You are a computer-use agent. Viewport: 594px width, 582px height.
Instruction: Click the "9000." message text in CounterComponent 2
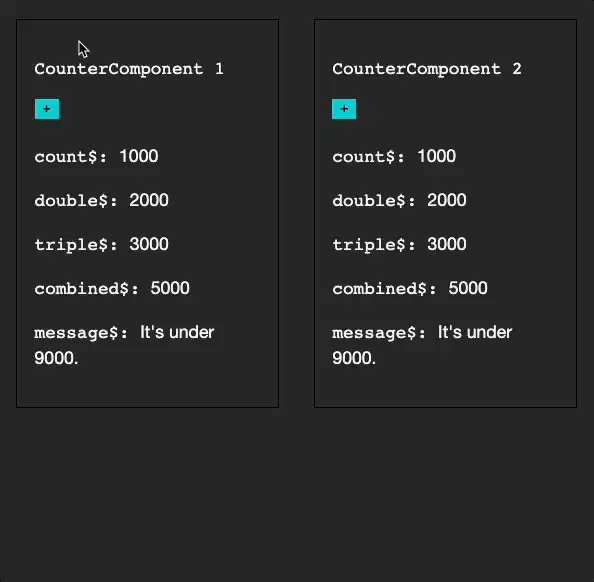[x=354, y=358]
